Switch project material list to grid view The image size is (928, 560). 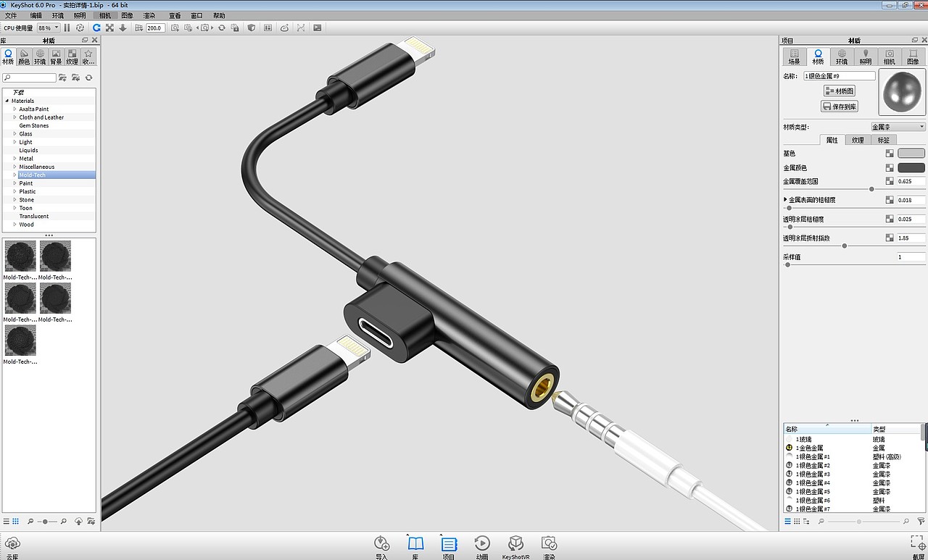(x=797, y=522)
